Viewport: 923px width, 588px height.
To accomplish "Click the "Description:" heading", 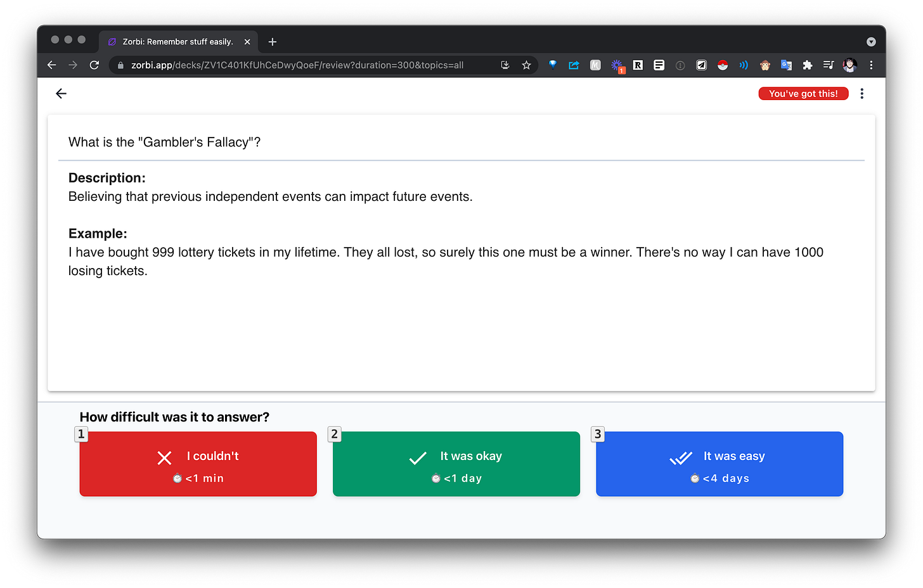I will (x=107, y=178).
